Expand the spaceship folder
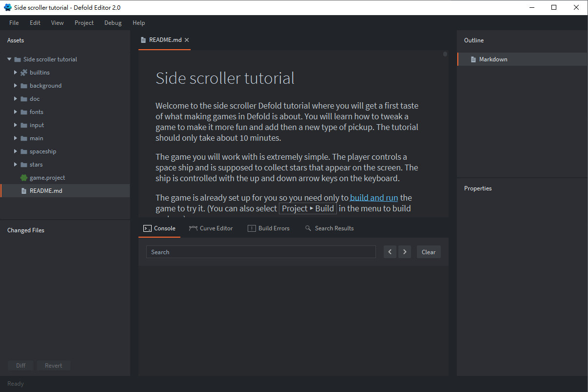This screenshot has width=588, height=392. (16, 151)
